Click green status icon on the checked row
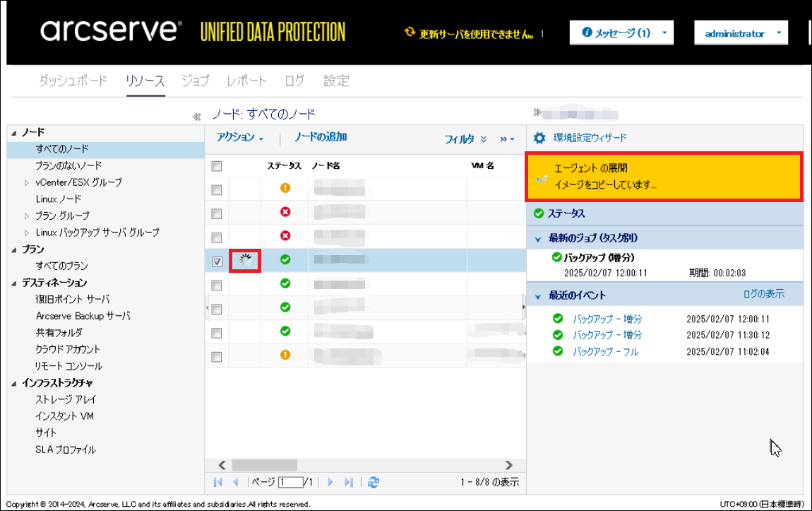The height and width of the screenshot is (511, 812). 285,259
